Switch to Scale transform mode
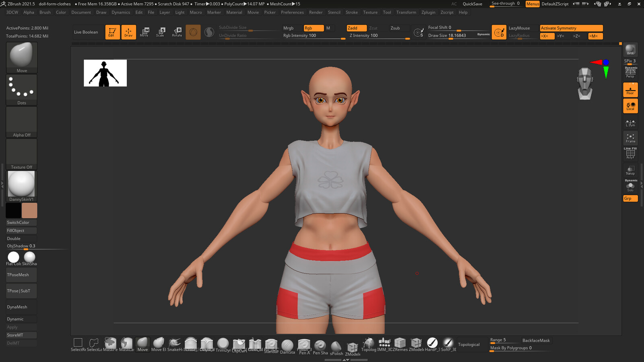The height and width of the screenshot is (362, 644). [161, 32]
